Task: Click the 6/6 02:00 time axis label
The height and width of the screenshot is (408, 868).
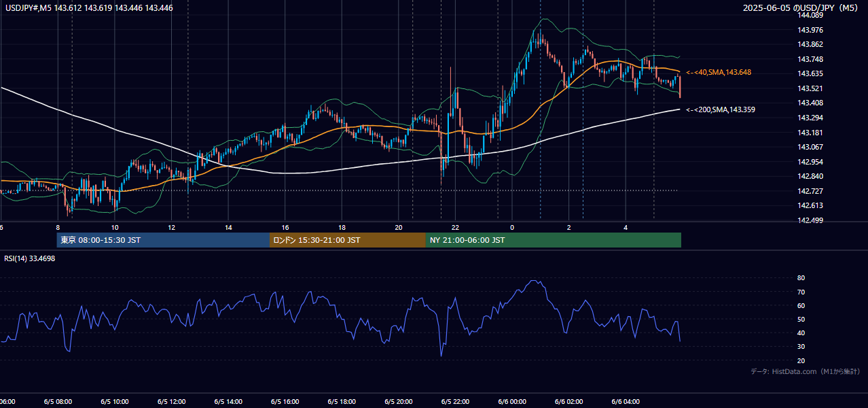Action: [x=568, y=401]
